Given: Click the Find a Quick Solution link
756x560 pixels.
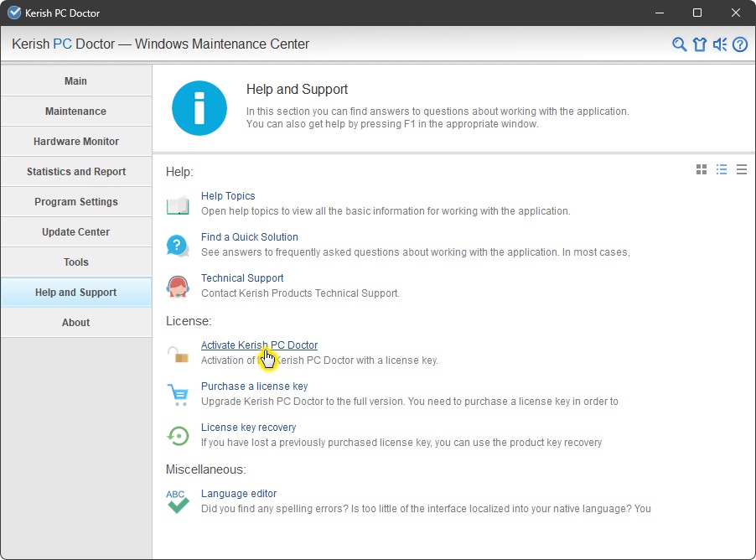Looking at the screenshot, I should tap(249, 237).
